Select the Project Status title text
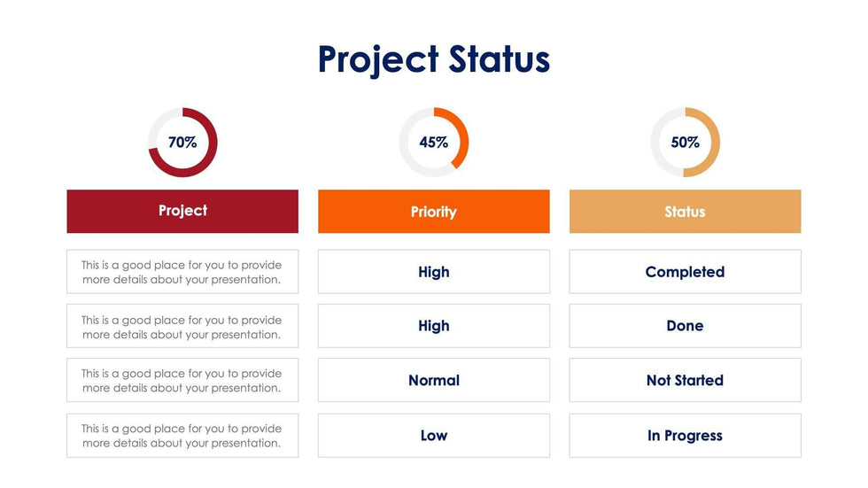Image resolution: width=868 pixels, height=488 pixels. click(x=434, y=60)
